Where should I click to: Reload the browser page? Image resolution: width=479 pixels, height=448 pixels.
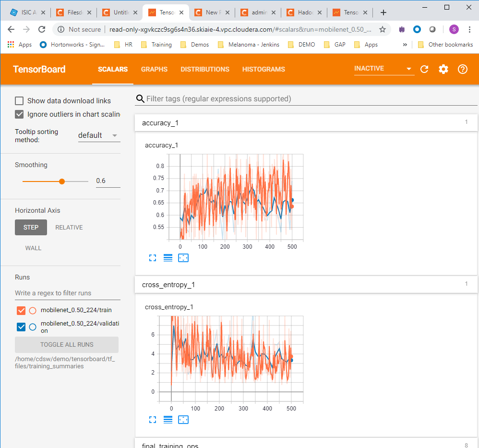42,29
